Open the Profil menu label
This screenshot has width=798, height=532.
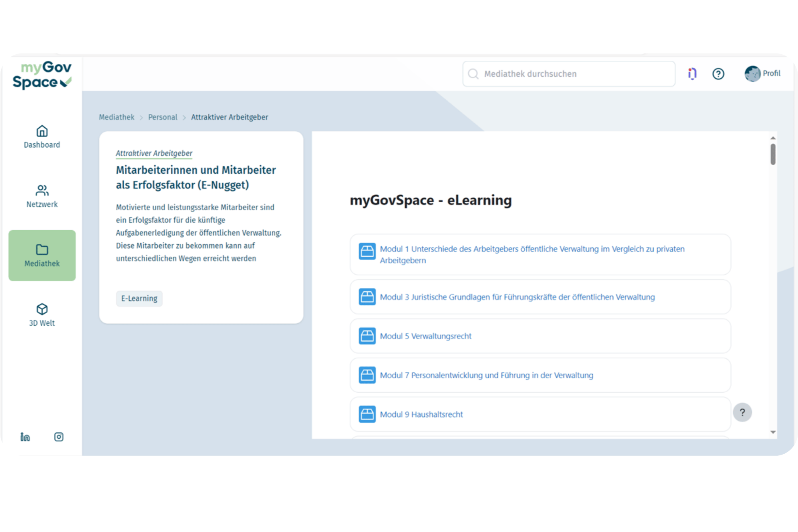[771, 73]
